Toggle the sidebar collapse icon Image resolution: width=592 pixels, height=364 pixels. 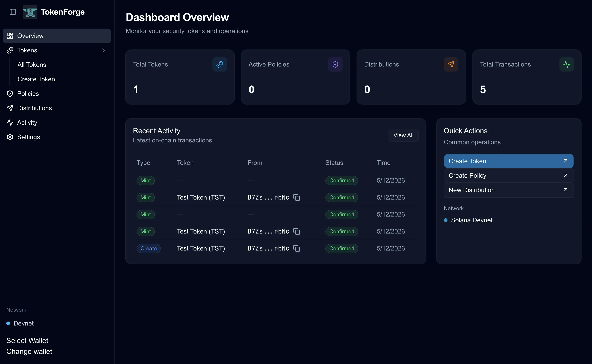point(12,12)
